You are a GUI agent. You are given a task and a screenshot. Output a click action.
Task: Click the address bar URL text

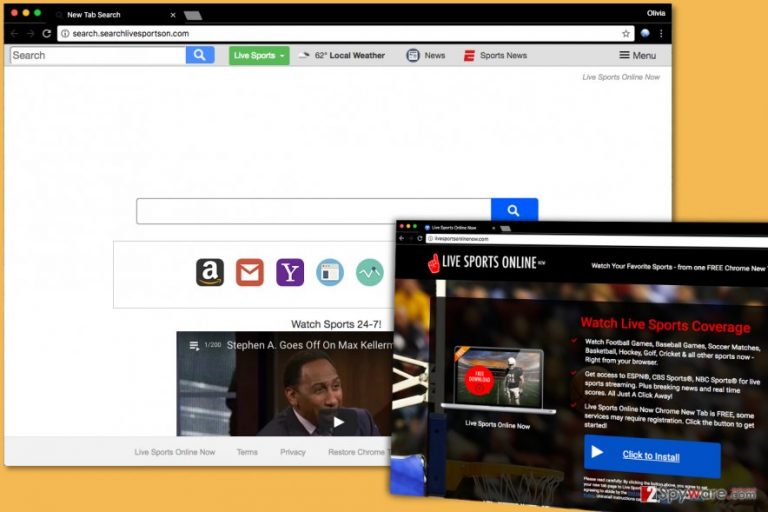pos(131,33)
